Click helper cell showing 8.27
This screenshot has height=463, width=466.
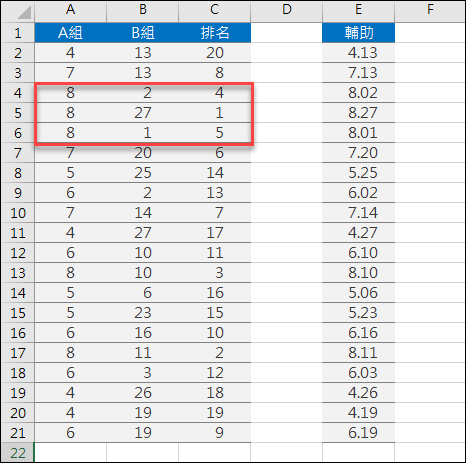[359, 113]
